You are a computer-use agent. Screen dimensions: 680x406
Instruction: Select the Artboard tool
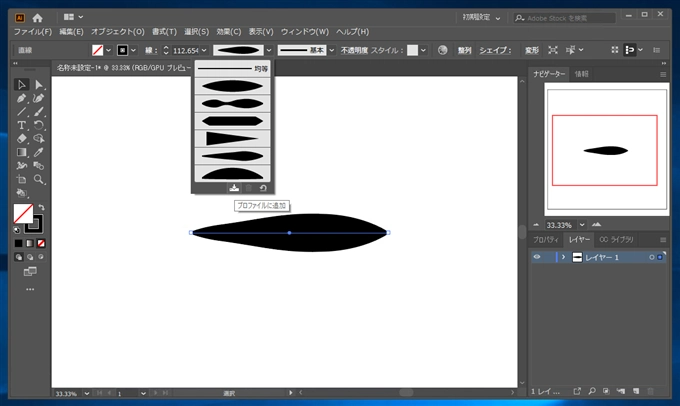21,179
